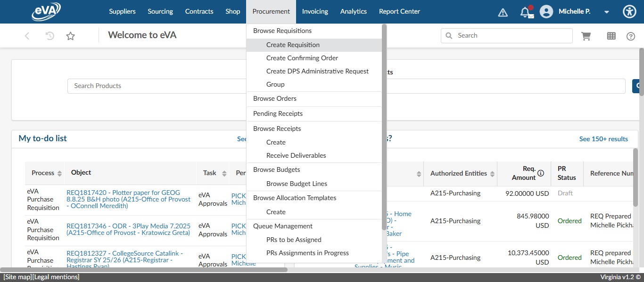Image resolution: width=644 pixels, height=282 pixels.
Task: Open the help question mark icon
Action: click(x=631, y=36)
